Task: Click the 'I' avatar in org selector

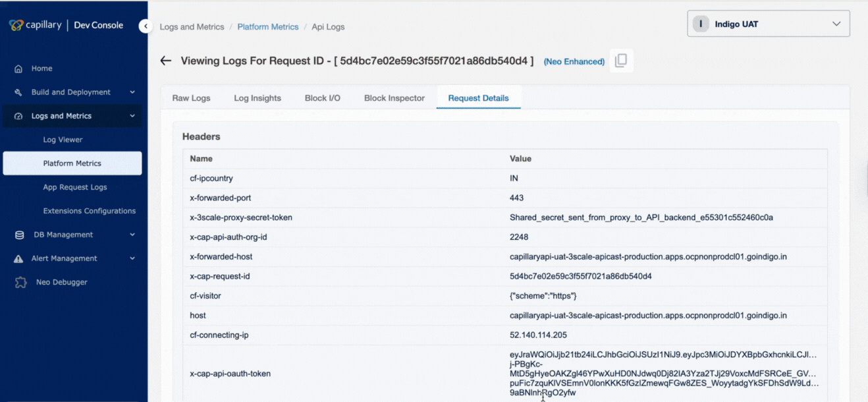Action: point(701,24)
